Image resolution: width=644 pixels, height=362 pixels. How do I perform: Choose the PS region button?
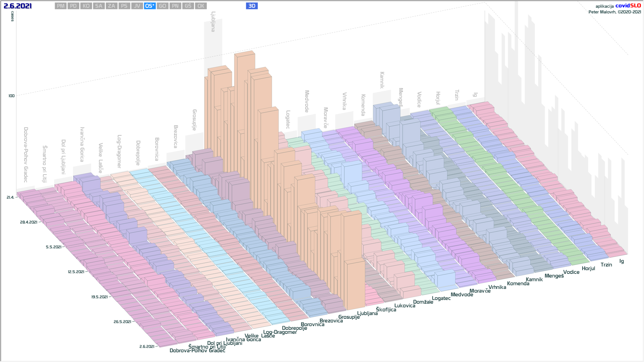(x=124, y=6)
